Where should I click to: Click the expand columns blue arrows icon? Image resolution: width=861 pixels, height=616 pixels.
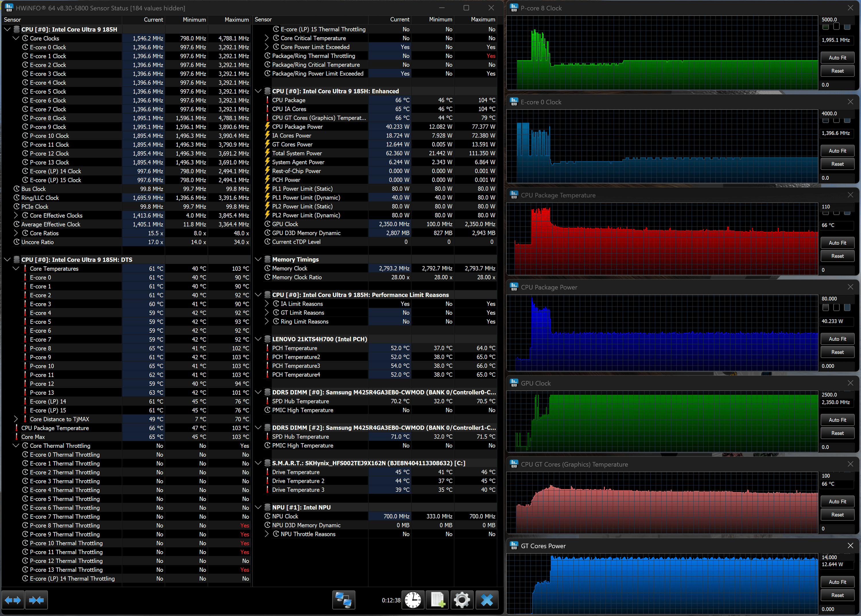point(13,600)
